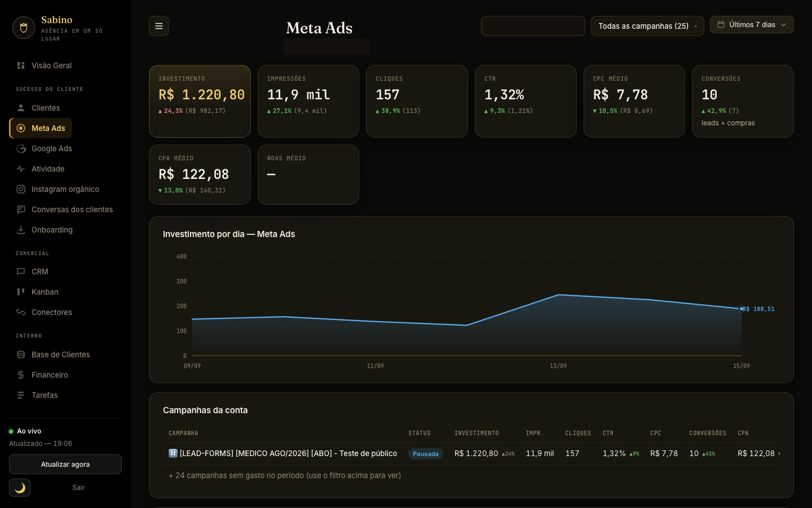Screen dimensions: 812x508
Task: Click the Kanban board icon
Action: (21, 292)
